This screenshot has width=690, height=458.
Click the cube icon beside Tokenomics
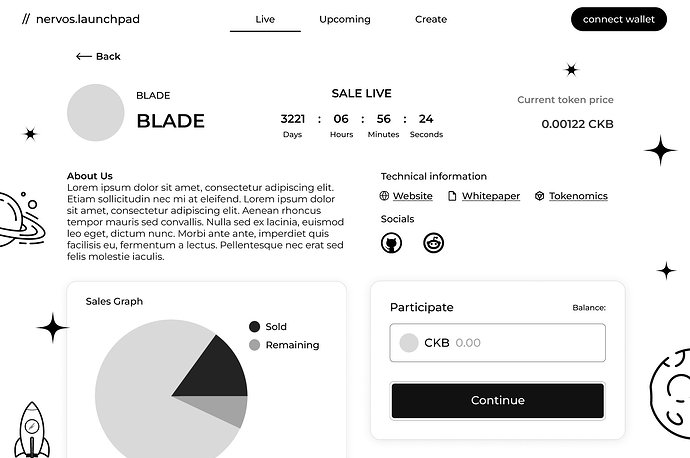coord(540,196)
